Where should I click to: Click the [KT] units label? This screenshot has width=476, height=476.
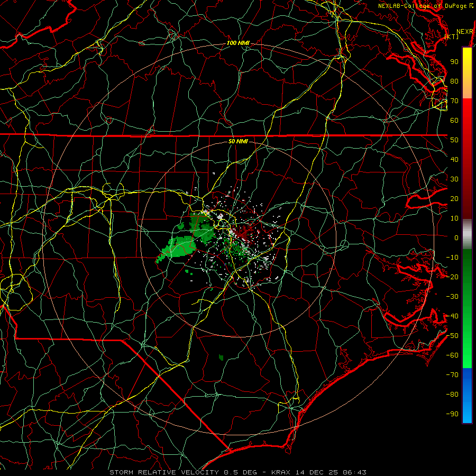pyautogui.click(x=452, y=36)
